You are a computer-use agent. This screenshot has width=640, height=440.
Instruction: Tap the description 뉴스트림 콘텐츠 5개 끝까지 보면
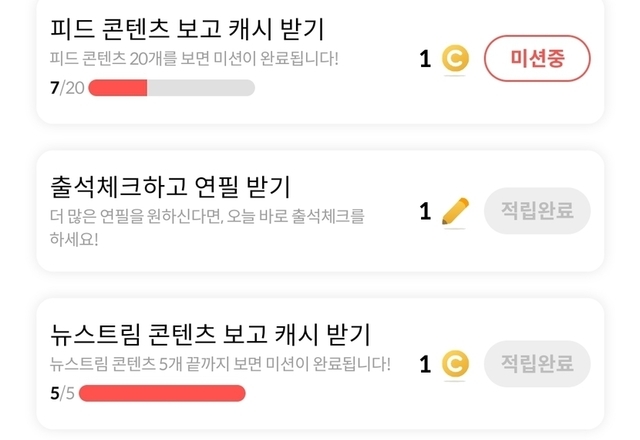point(220,363)
